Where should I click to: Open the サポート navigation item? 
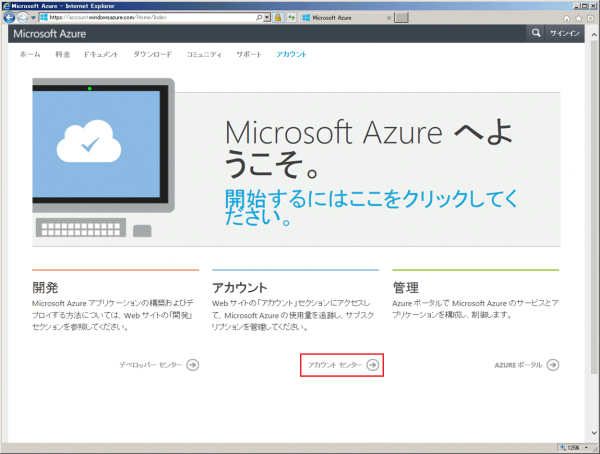[249, 54]
